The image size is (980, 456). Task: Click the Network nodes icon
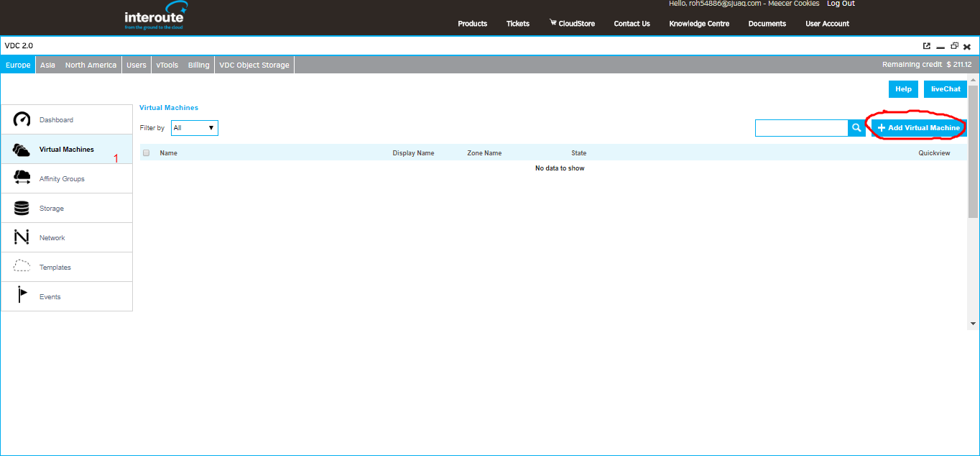(22, 237)
